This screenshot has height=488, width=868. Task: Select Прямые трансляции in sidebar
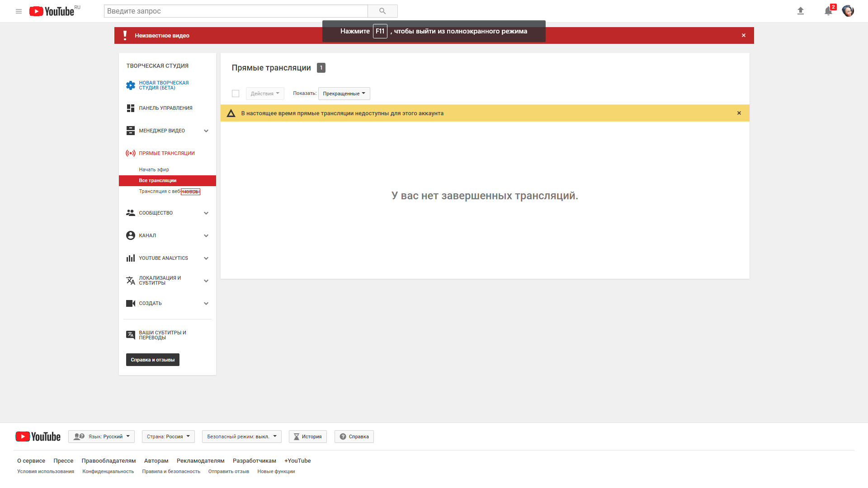pyautogui.click(x=167, y=153)
